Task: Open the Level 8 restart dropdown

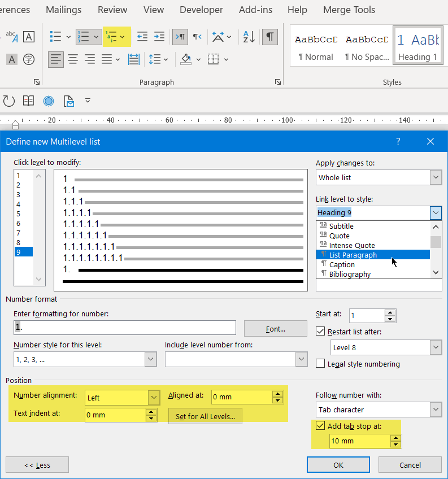Action: (x=436, y=347)
